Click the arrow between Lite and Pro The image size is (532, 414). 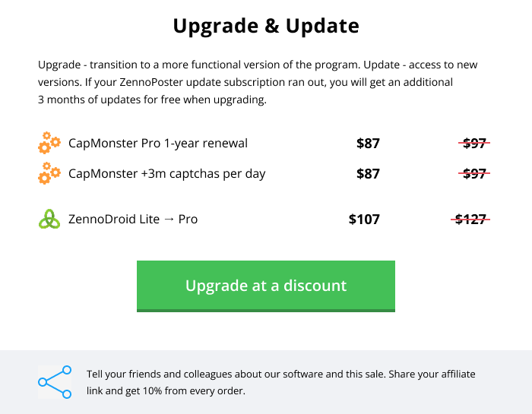(169, 220)
